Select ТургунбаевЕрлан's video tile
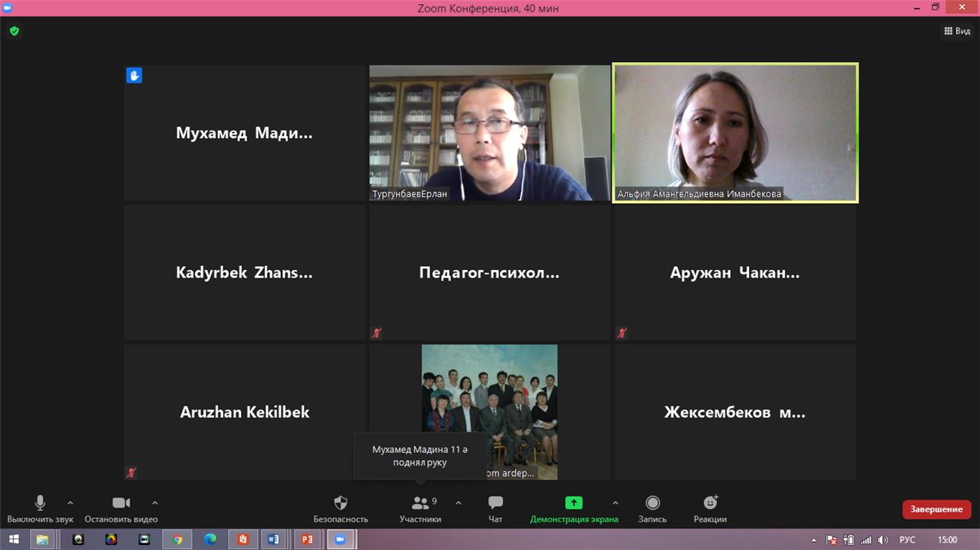Viewport: 980px width, 550px height. (x=489, y=132)
